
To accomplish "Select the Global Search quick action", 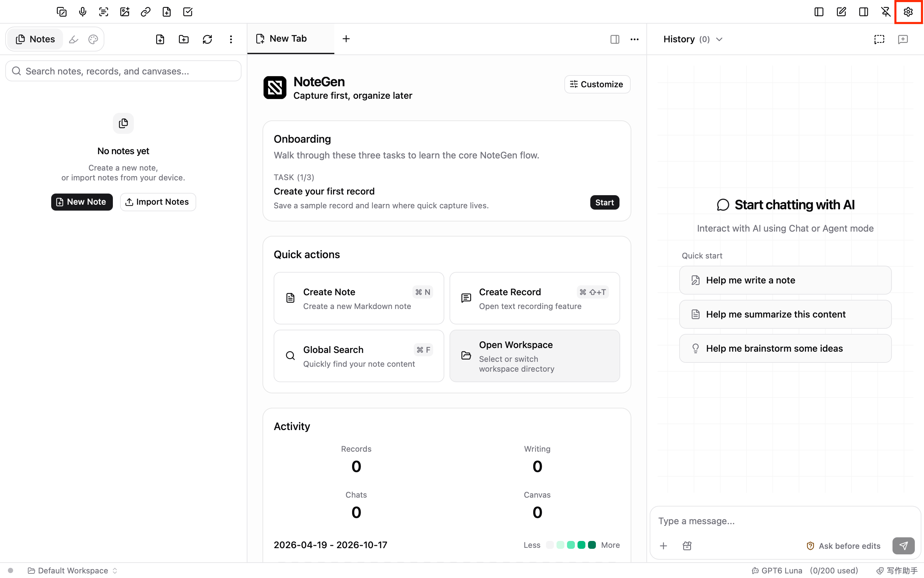I will [x=359, y=356].
